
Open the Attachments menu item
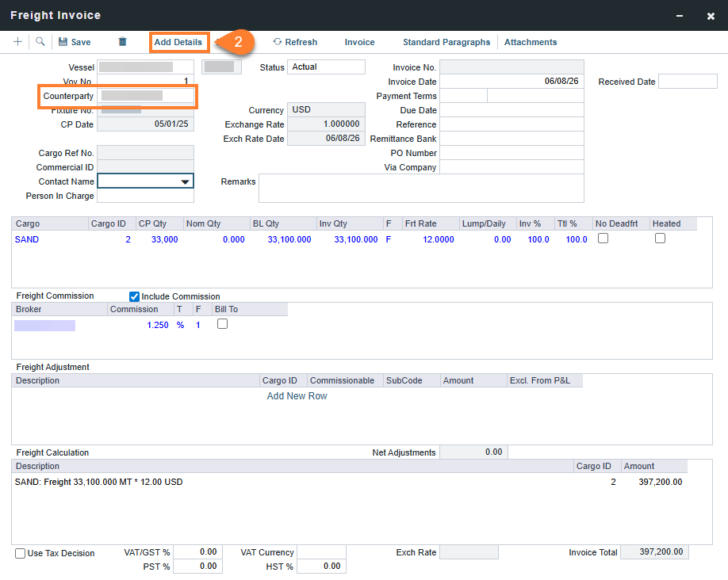coord(531,42)
